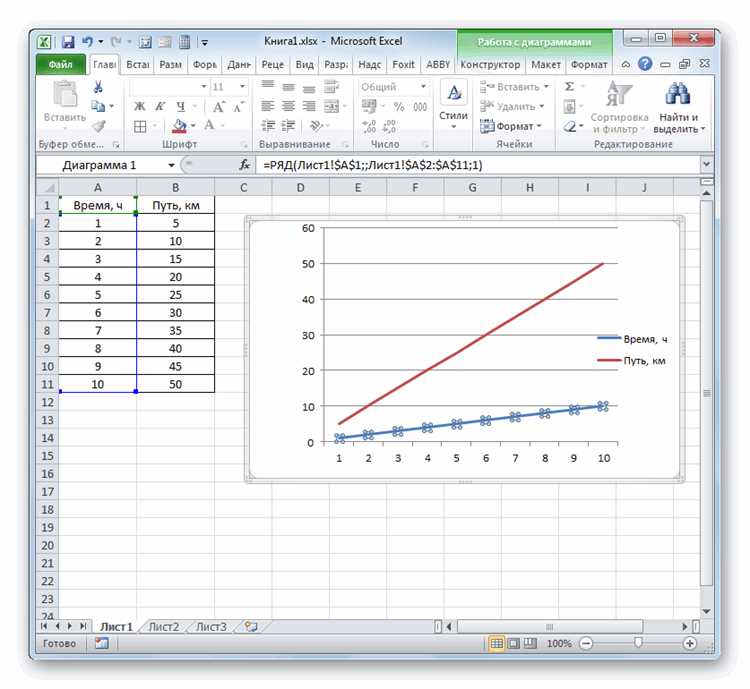The width and height of the screenshot is (750, 689).
Task: Open the Файл tab
Action: 60,64
